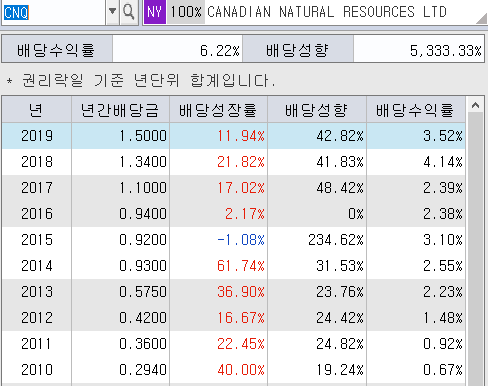Click the 100% margin rate label

pos(186,12)
